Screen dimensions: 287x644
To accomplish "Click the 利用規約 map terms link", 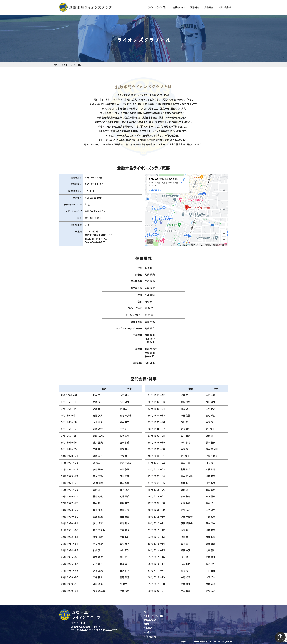I will (x=208, y=245).
